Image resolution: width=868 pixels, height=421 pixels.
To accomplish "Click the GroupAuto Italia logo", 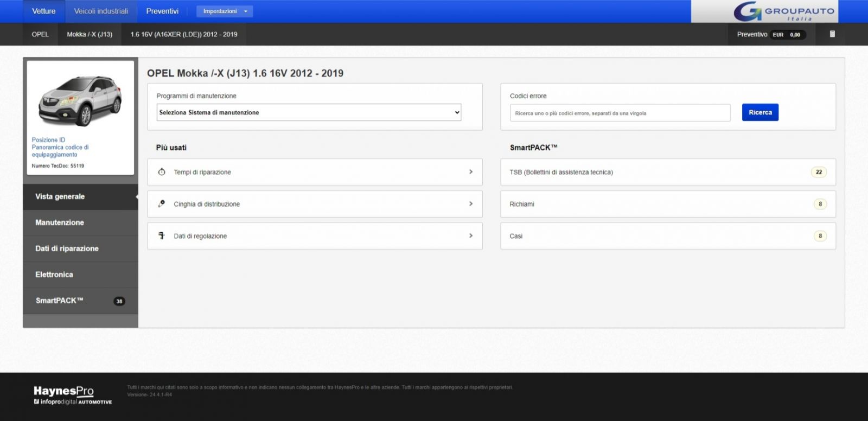I will (x=783, y=11).
